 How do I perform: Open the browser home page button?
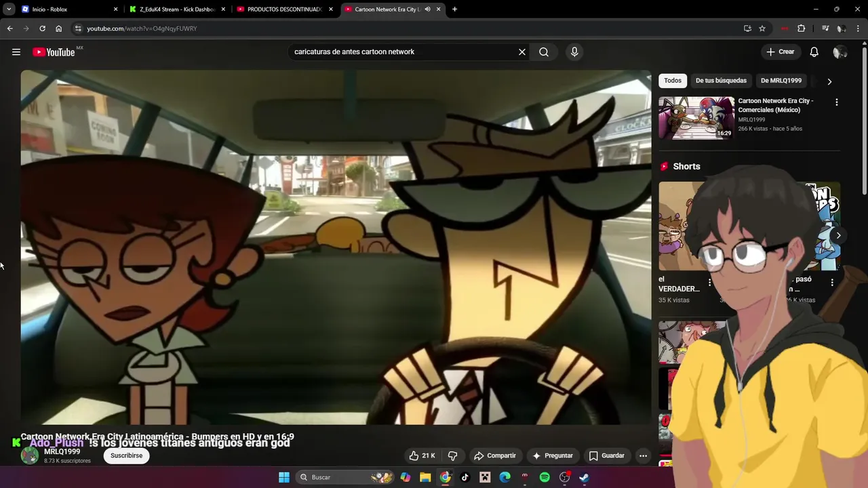pyautogui.click(x=59, y=28)
